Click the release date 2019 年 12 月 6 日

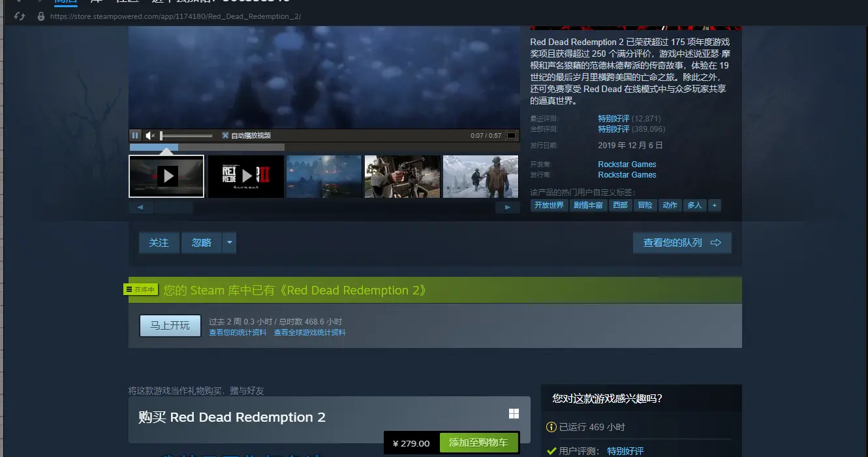630,145
